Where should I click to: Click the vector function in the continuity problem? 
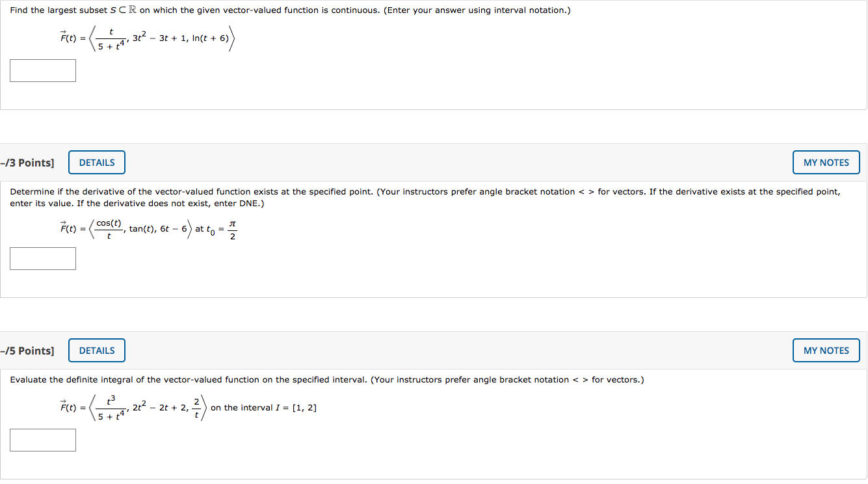point(146,38)
